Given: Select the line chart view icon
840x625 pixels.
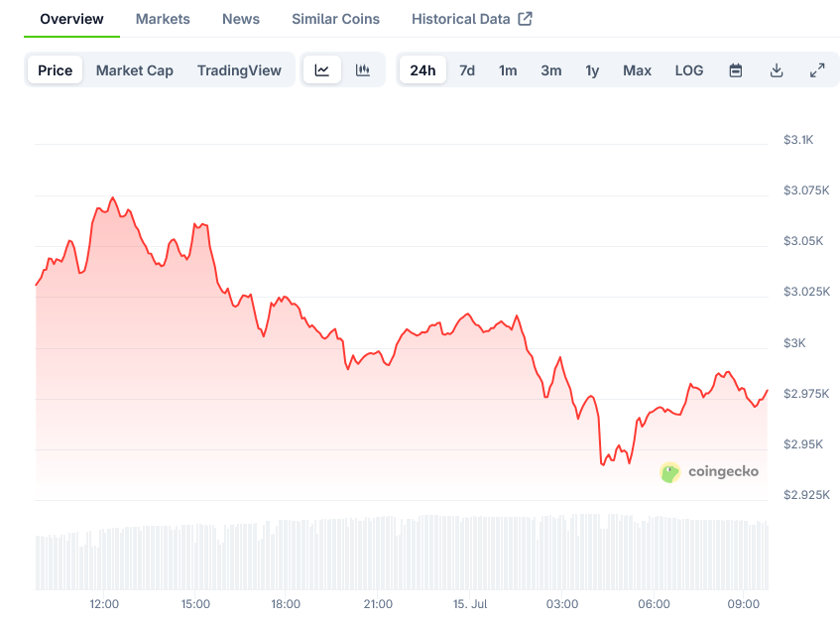Looking at the screenshot, I should click(322, 70).
